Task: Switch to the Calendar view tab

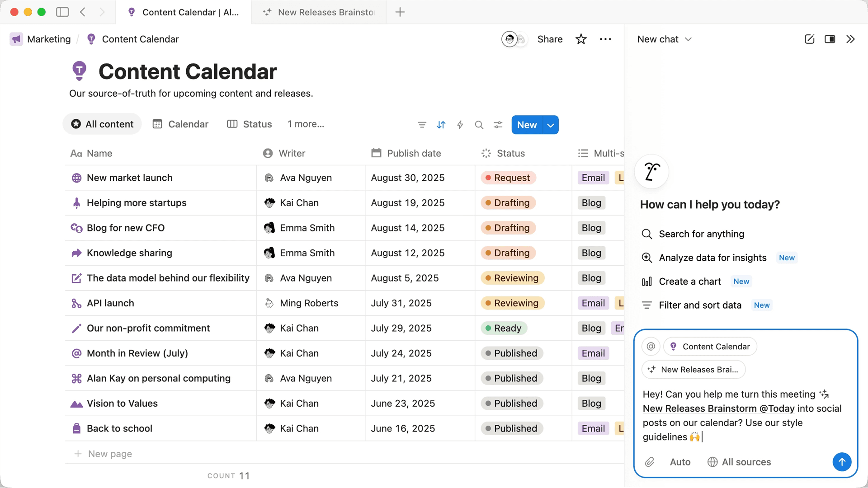Action: coord(181,124)
